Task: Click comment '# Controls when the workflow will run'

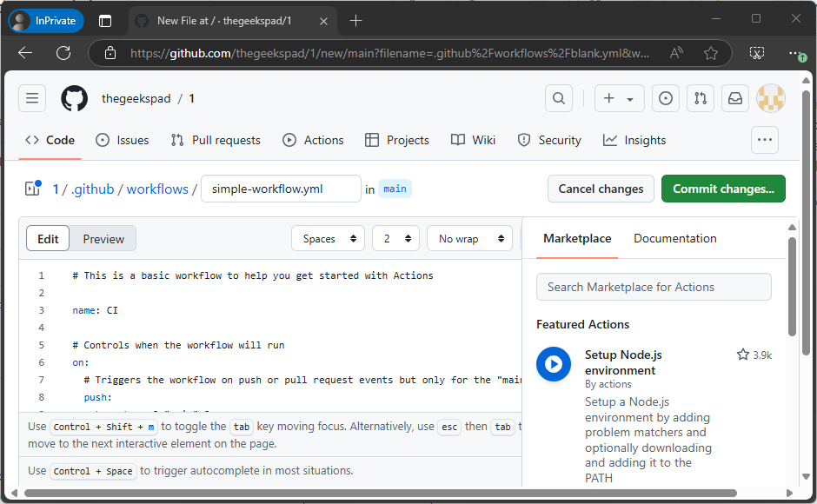Action: tap(178, 345)
